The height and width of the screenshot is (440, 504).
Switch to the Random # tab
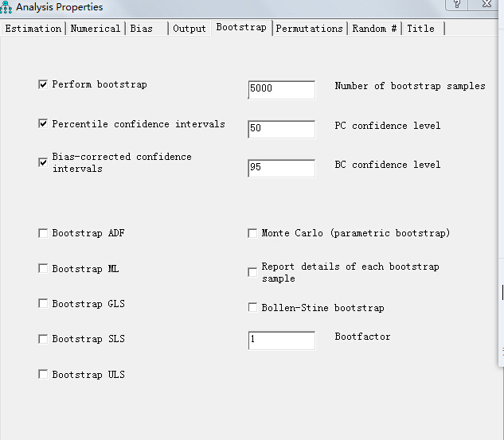[374, 29]
